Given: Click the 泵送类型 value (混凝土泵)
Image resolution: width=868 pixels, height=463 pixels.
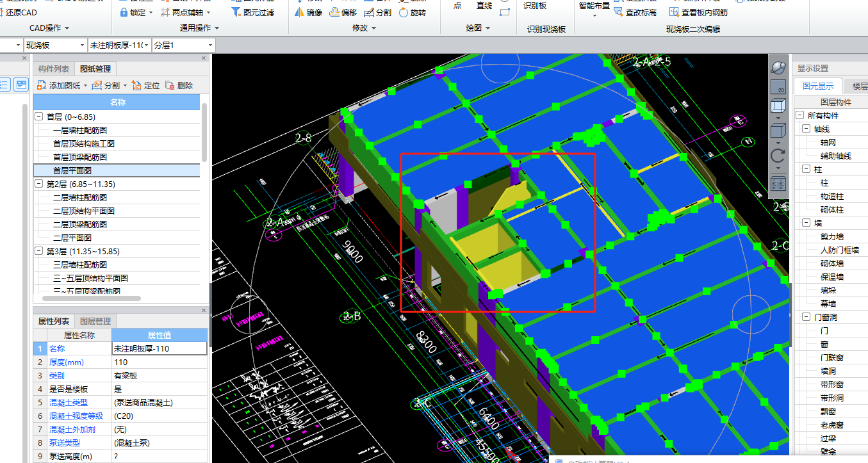Looking at the screenshot, I should tap(160, 443).
